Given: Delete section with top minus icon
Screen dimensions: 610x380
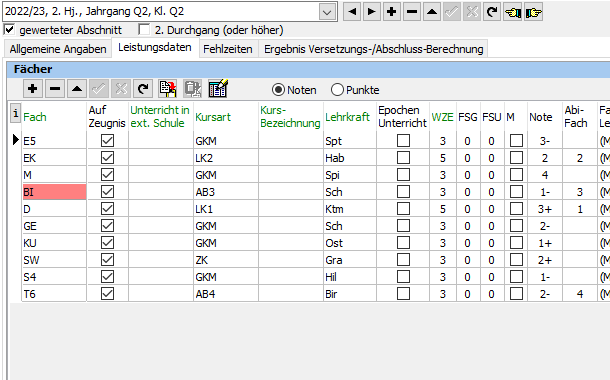Looking at the screenshot, I should (x=412, y=12).
